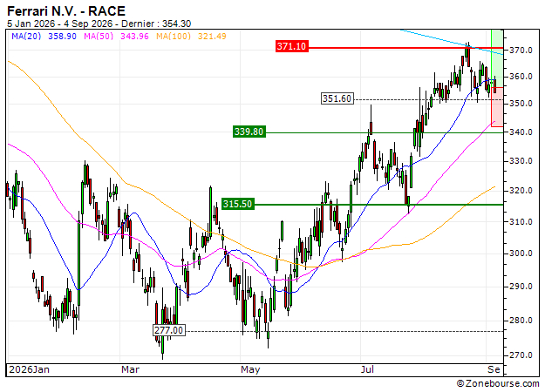
Task: Click the 310.0 price axis label
Action: tap(521, 221)
